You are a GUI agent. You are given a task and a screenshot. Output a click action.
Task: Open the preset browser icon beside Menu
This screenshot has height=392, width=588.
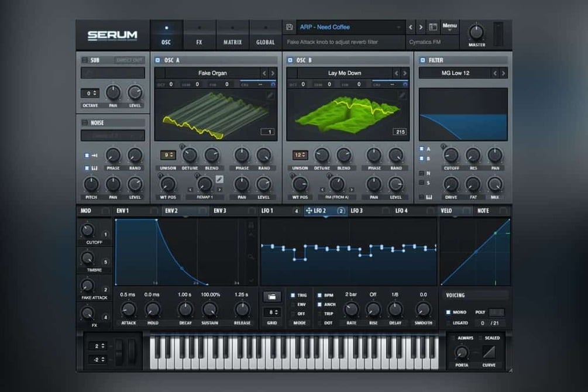tap(433, 27)
